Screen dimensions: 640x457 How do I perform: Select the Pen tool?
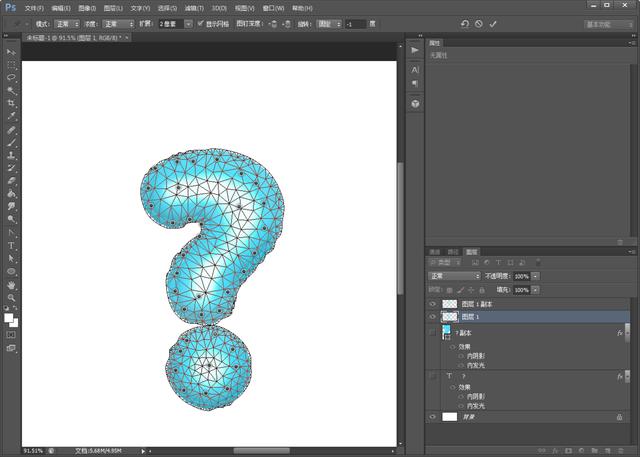(11, 233)
